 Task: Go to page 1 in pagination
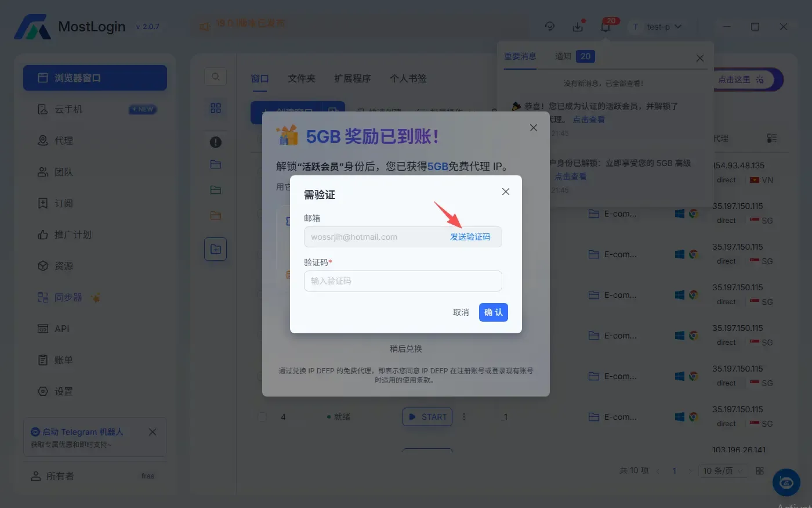(675, 471)
